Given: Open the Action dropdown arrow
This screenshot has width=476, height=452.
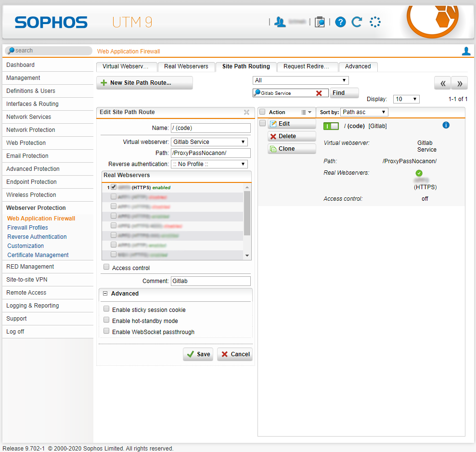Looking at the screenshot, I should tap(309, 112).
